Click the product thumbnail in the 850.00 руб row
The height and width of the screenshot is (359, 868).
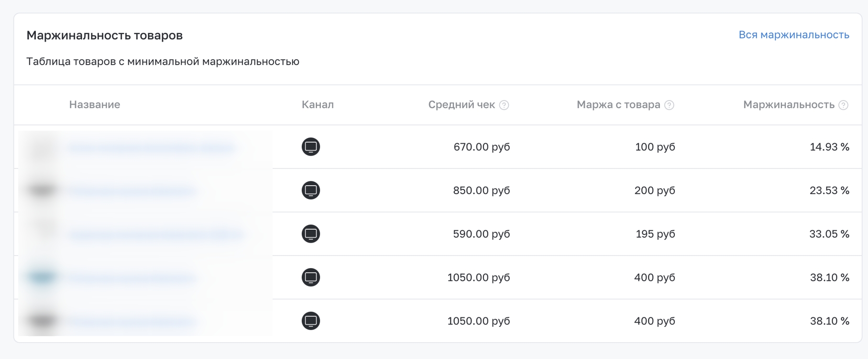(x=42, y=190)
